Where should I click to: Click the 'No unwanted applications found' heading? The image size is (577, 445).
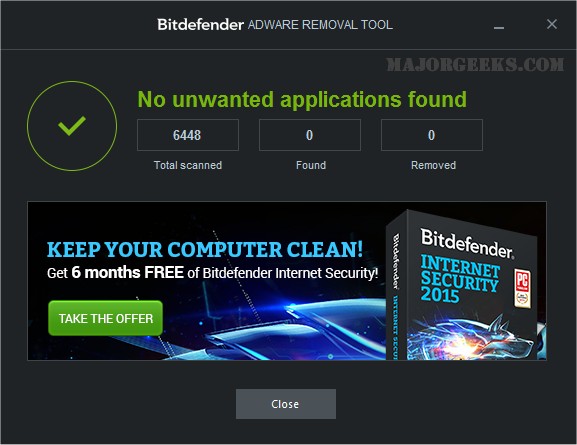click(x=302, y=99)
